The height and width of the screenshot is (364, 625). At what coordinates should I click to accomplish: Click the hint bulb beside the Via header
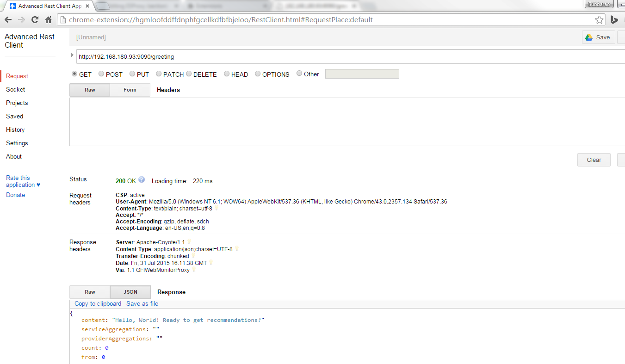(x=193, y=270)
